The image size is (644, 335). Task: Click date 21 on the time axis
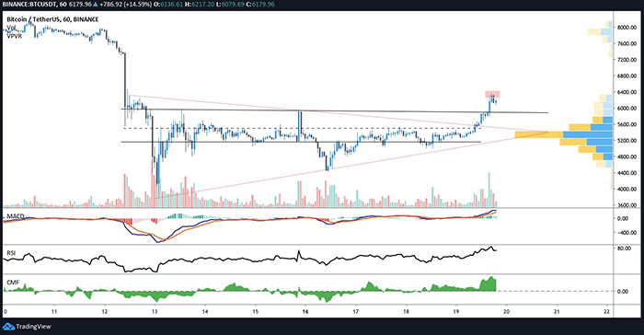pyautogui.click(x=557, y=312)
